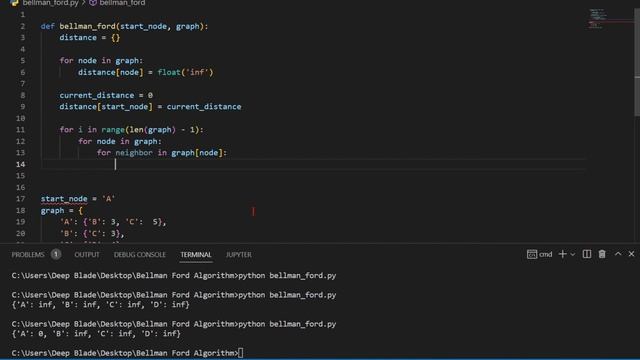640x360 pixels.
Task: Click the editor vertical scrollbar
Action: [x=637, y=61]
